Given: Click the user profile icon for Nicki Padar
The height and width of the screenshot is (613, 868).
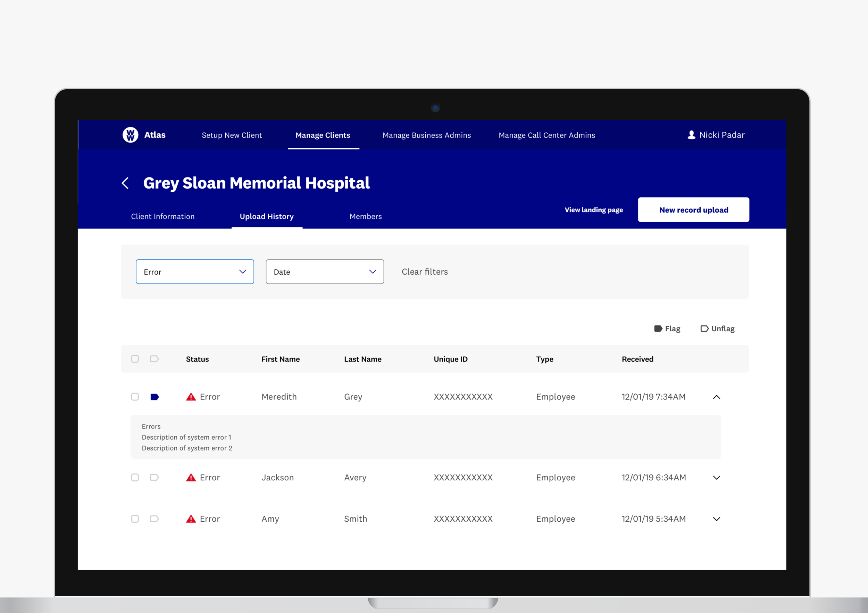Looking at the screenshot, I should coord(691,135).
